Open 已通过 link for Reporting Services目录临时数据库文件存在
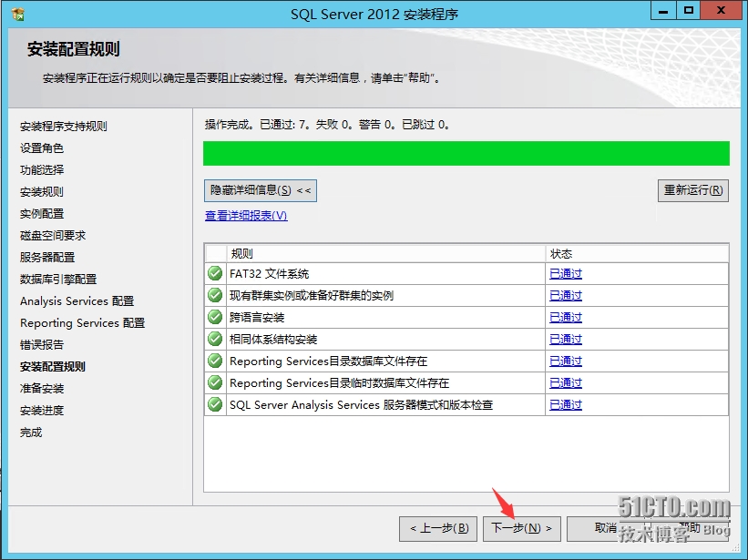The width and height of the screenshot is (748, 560). pyautogui.click(x=566, y=382)
